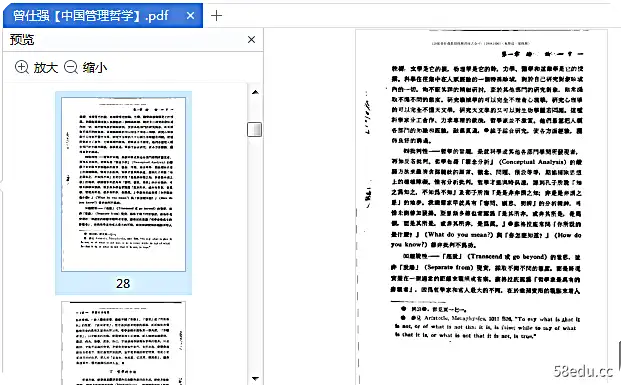Close the 曾仕强【中国管理哲学】.pdf tab
621x385 pixels.
pyautogui.click(x=190, y=15)
